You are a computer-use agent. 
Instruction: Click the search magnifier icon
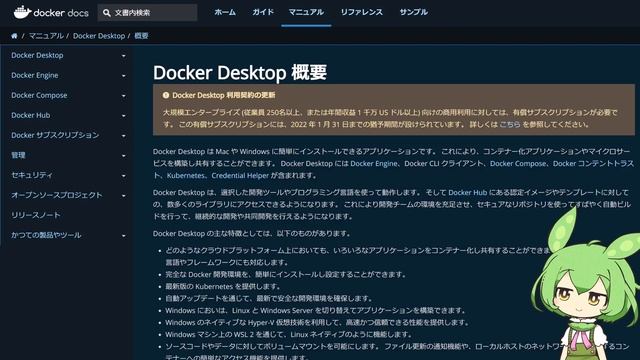click(x=107, y=13)
